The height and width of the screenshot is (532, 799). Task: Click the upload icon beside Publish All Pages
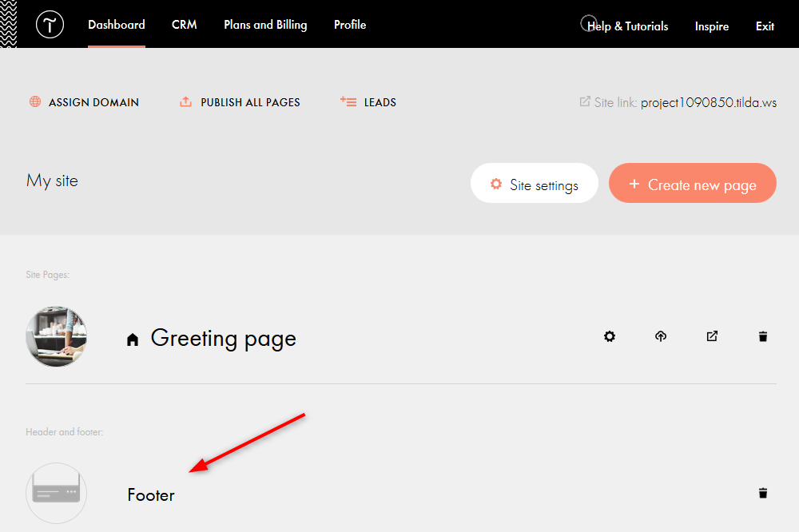tap(185, 102)
